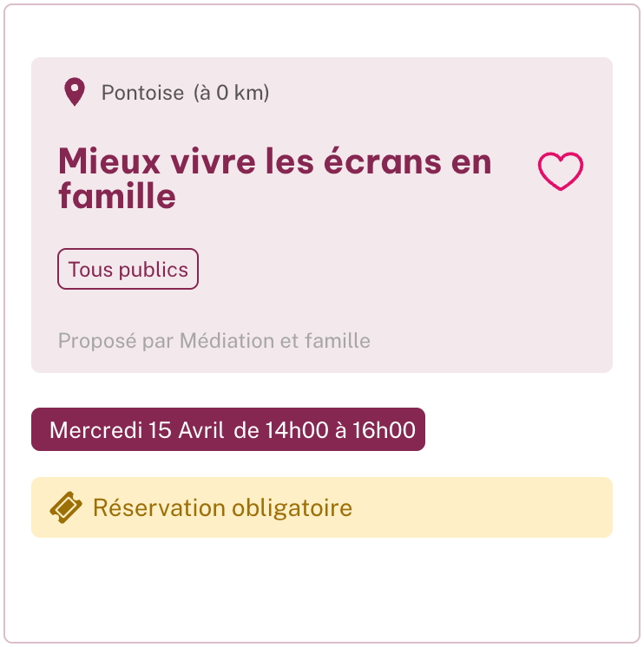This screenshot has height=647, width=644.
Task: Click the "Réservation obligatoire" text
Action: pos(222,507)
